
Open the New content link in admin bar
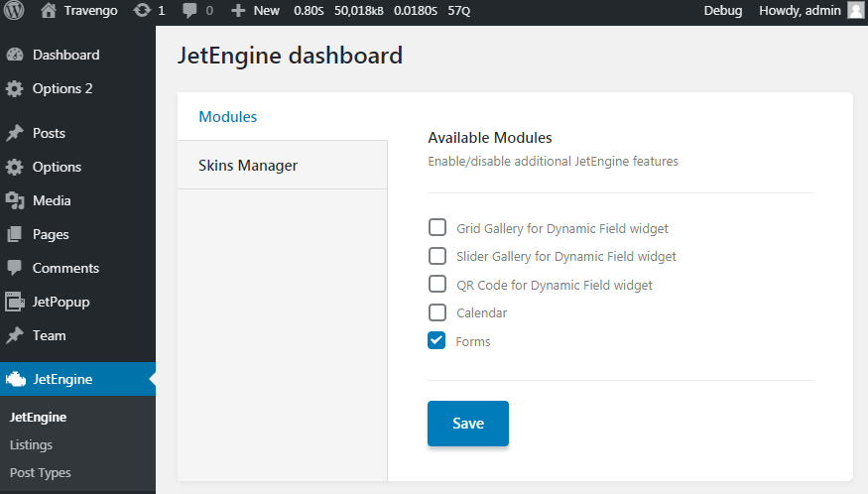[266, 11]
